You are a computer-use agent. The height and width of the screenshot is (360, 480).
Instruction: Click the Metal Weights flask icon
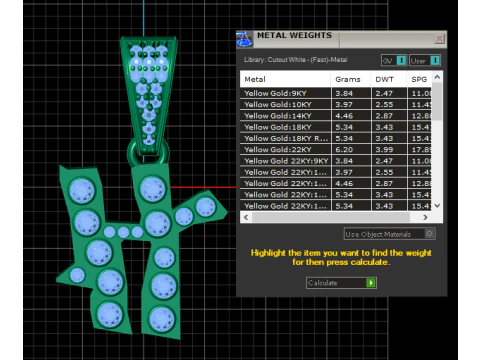point(244,39)
